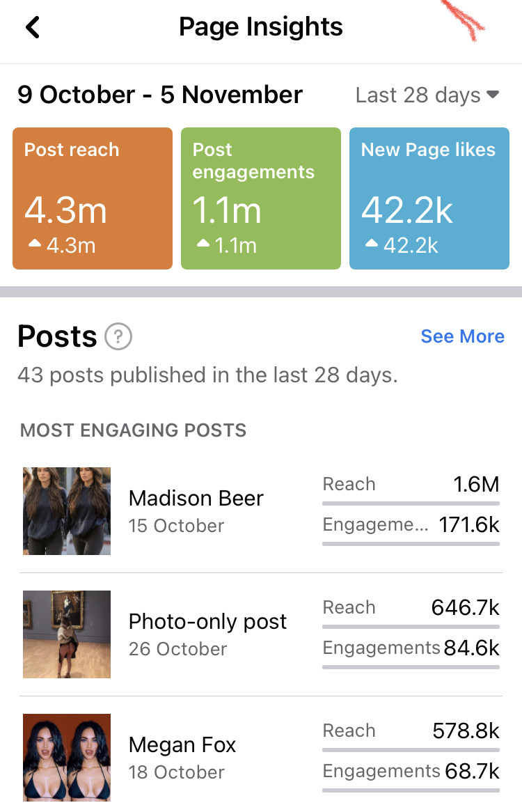Viewport: 522px width, 812px height.
Task: Click the 1.6M reach bar
Action: (411, 503)
